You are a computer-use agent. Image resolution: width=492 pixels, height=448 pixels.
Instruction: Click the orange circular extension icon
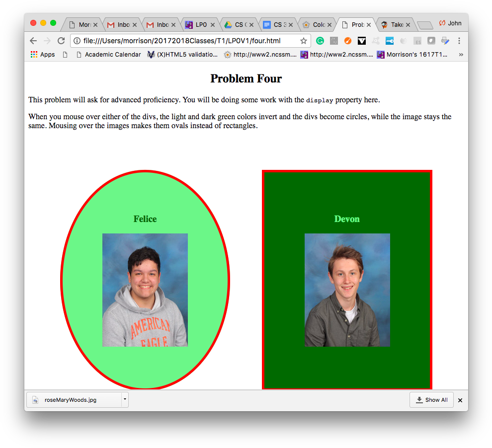[348, 41]
